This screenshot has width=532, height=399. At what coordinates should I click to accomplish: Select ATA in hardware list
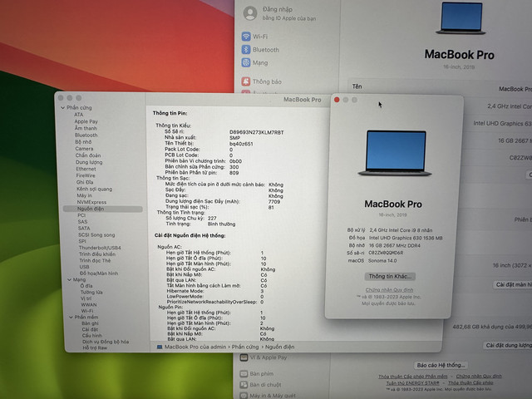79,115
